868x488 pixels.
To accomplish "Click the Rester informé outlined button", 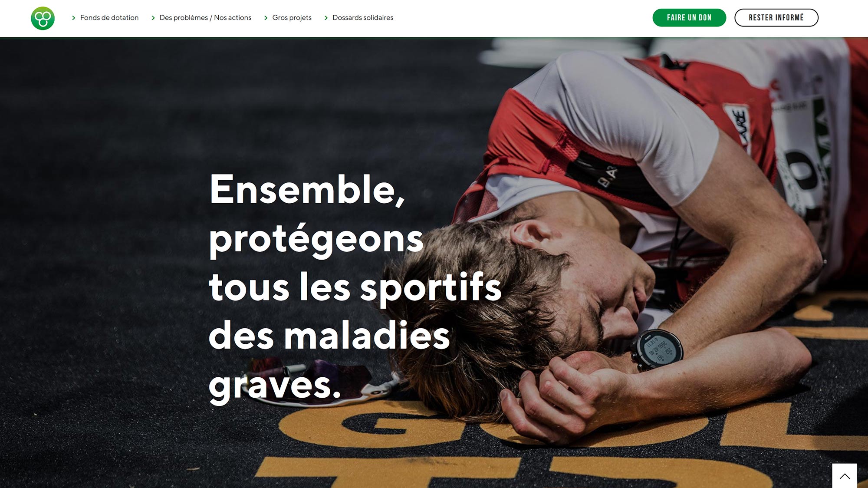I will 776,18.
